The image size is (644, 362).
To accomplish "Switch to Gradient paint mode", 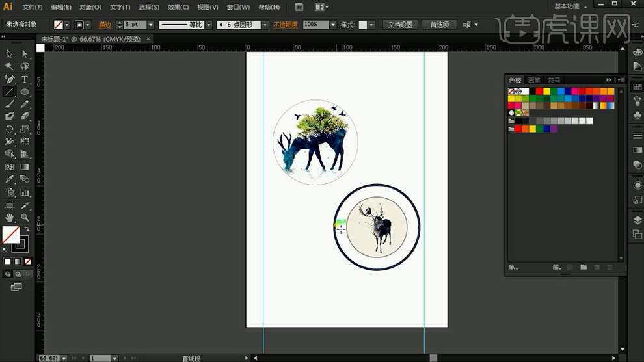I will (x=18, y=261).
